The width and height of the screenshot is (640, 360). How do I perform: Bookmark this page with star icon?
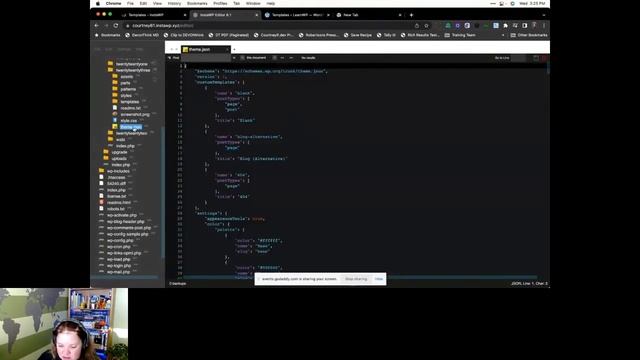pos(427,25)
